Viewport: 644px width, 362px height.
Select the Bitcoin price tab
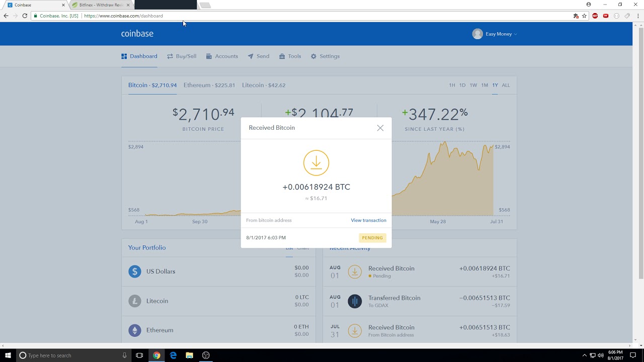coord(152,85)
